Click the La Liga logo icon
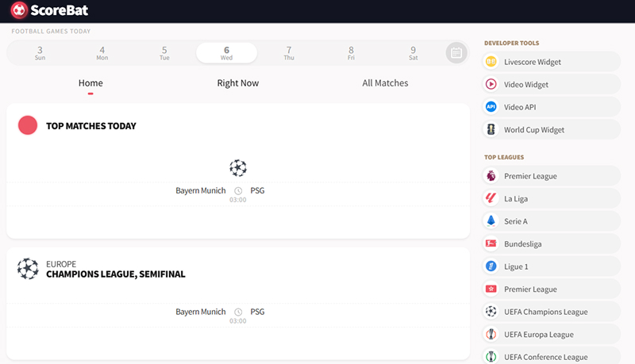Viewport: 635px width, 364px height. click(x=491, y=198)
